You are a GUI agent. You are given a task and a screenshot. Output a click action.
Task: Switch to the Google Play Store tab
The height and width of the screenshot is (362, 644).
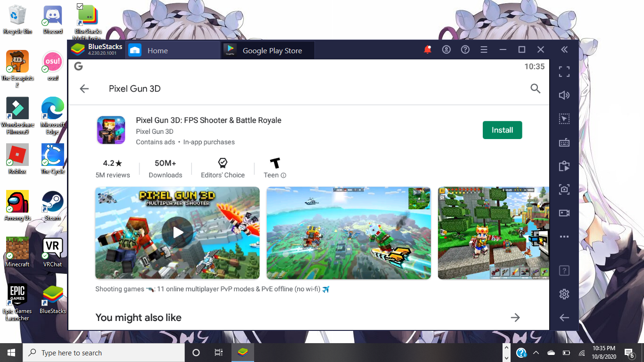tap(268, 50)
